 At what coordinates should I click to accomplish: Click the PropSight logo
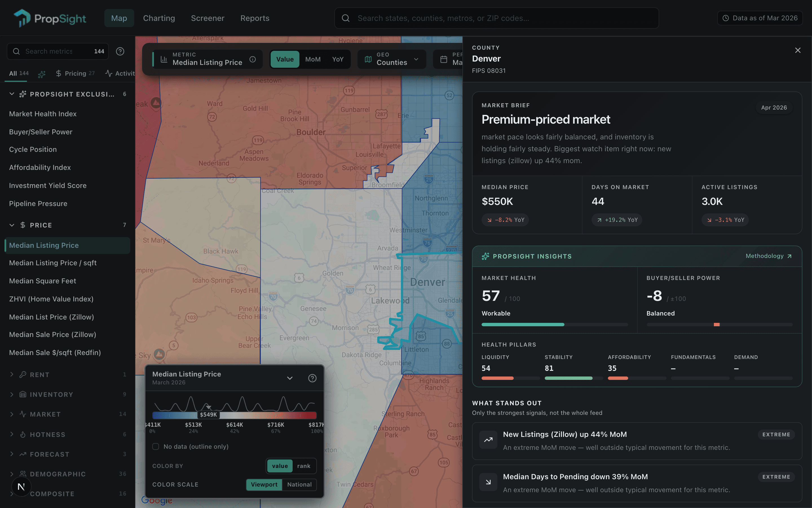pos(50,18)
